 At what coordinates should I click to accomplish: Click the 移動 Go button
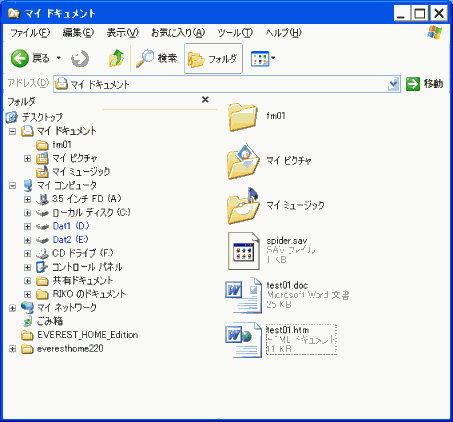(x=425, y=84)
